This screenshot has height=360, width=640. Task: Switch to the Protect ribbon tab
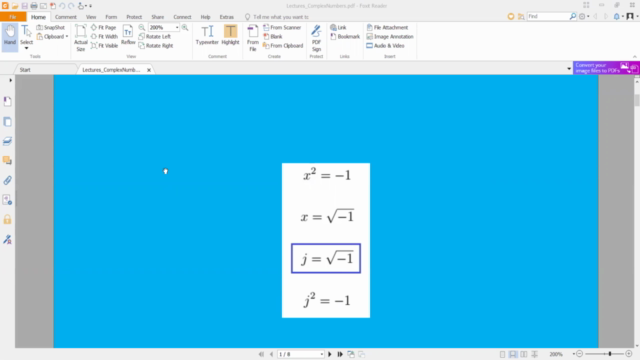click(134, 17)
